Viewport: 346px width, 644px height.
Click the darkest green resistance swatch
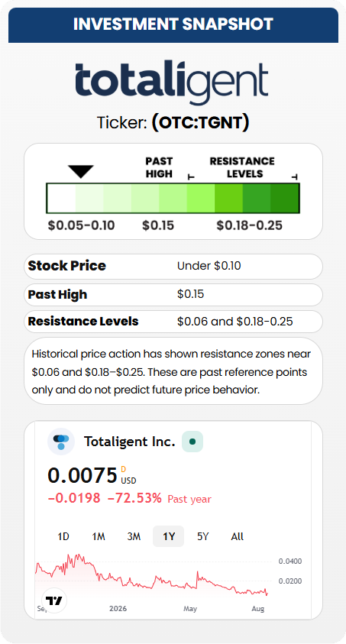click(284, 198)
